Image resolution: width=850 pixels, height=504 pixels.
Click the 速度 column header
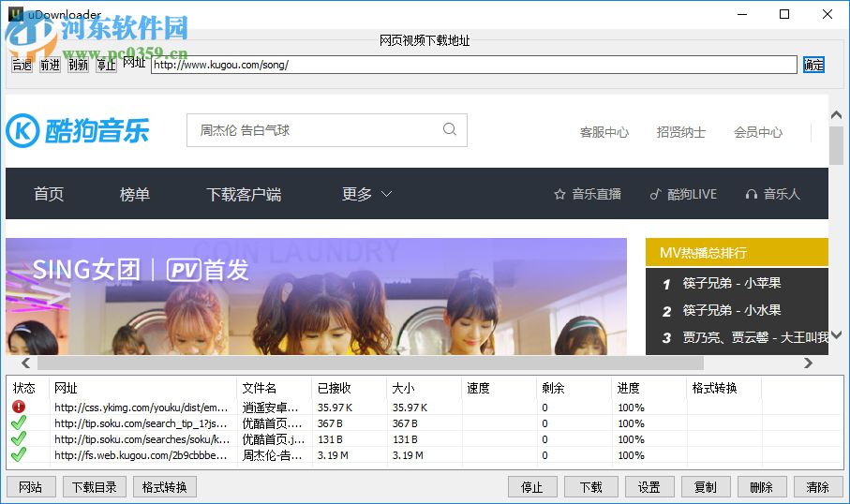tap(478, 388)
